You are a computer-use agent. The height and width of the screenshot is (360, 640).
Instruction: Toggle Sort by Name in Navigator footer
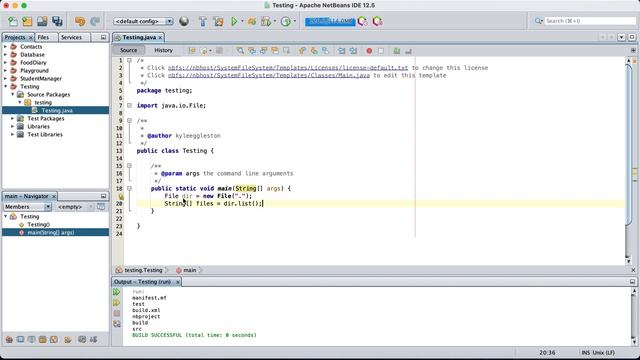82,339
